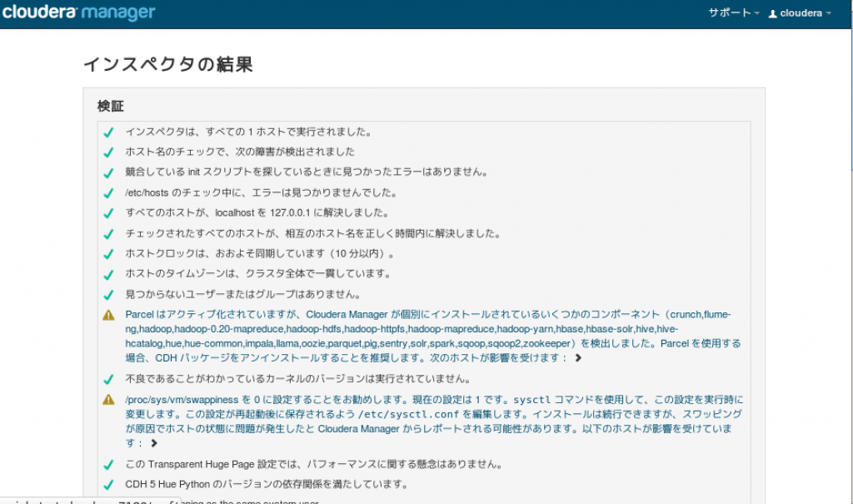Select text ホスト名のチェックで、次の障害が検出されました
The width and height of the screenshot is (853, 504).
click(x=240, y=152)
